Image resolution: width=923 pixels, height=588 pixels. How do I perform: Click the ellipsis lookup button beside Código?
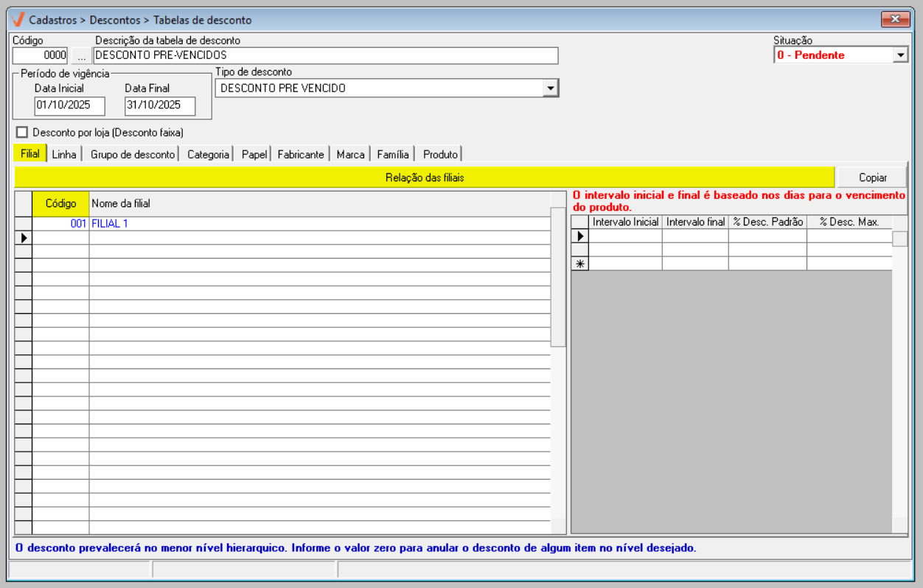click(81, 55)
